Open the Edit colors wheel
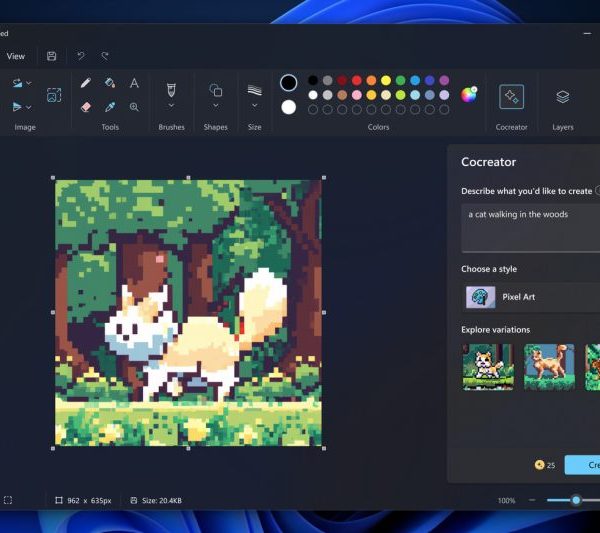600x533 pixels. click(469, 95)
